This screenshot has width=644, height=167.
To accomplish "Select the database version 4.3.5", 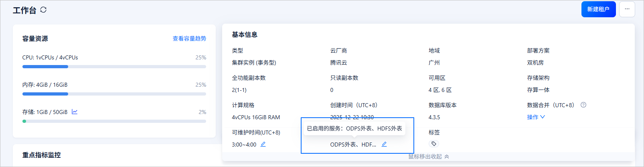I will coord(434,117).
